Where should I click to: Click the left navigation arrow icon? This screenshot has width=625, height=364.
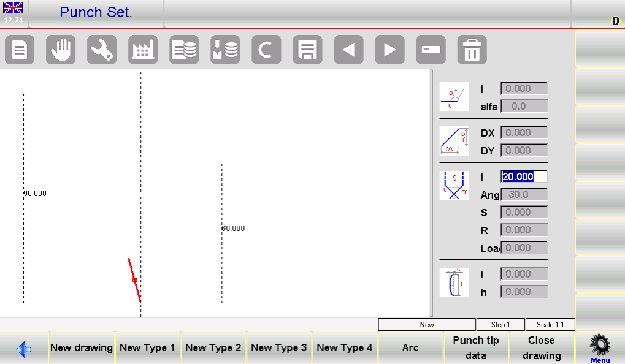coord(348,50)
